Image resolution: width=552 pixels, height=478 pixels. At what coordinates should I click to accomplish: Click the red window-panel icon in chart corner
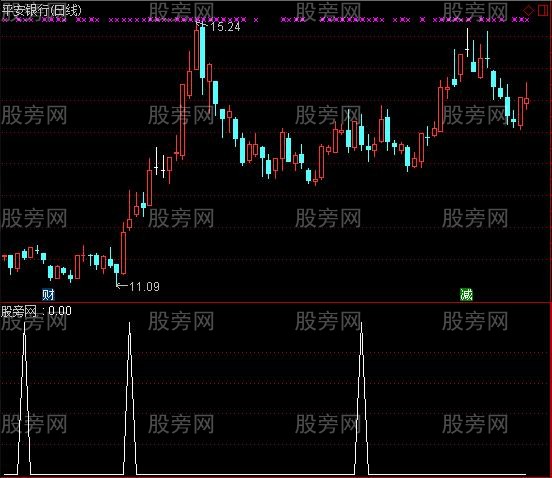coord(542,10)
